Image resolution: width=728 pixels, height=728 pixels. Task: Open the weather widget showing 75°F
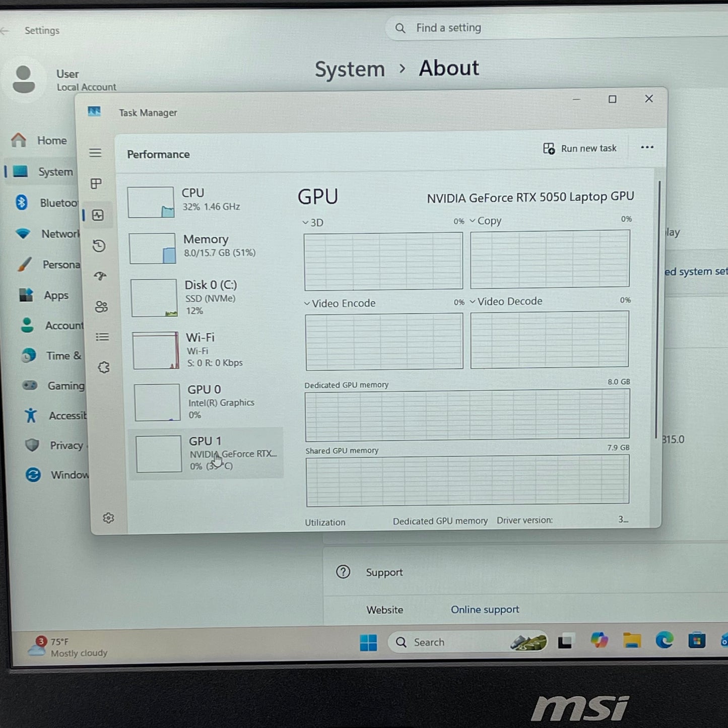[68, 647]
